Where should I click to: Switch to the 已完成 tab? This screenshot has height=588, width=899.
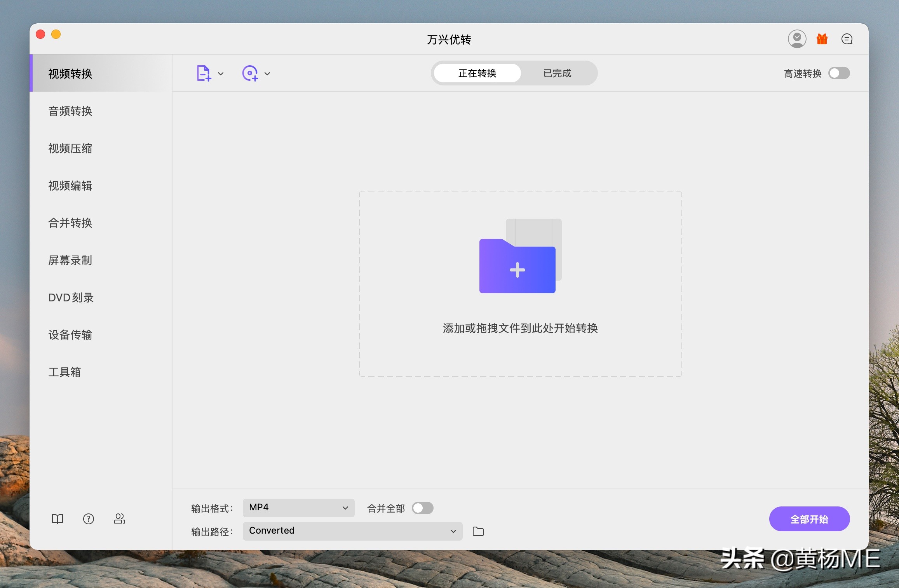tap(556, 73)
